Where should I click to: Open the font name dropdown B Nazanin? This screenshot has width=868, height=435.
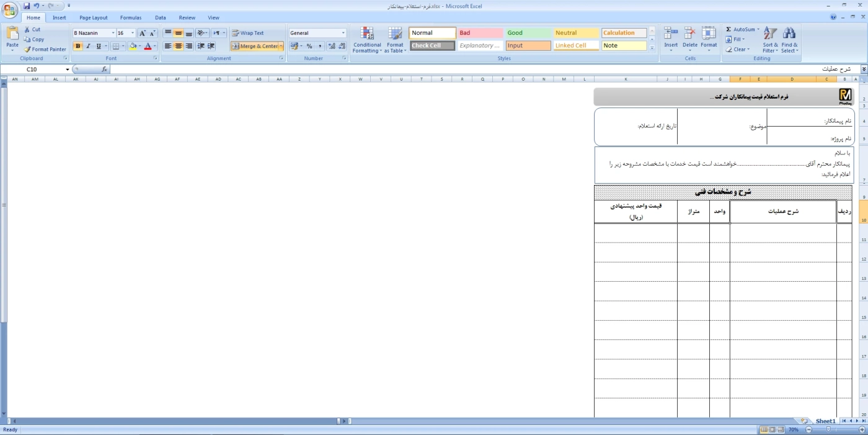pos(113,33)
